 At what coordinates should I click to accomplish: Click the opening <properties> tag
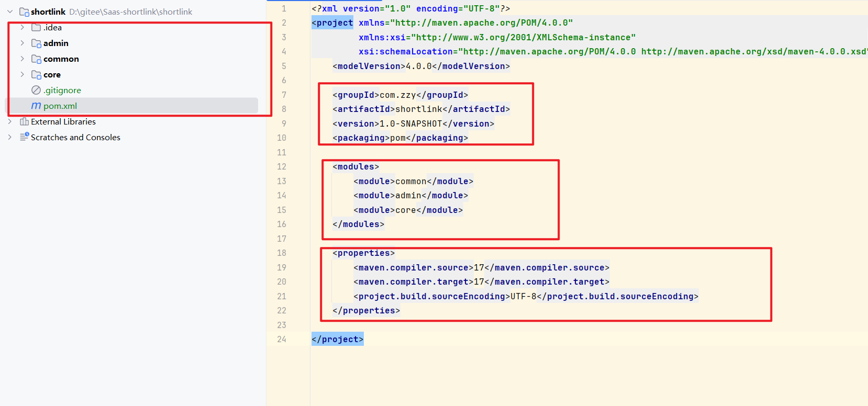pos(364,253)
